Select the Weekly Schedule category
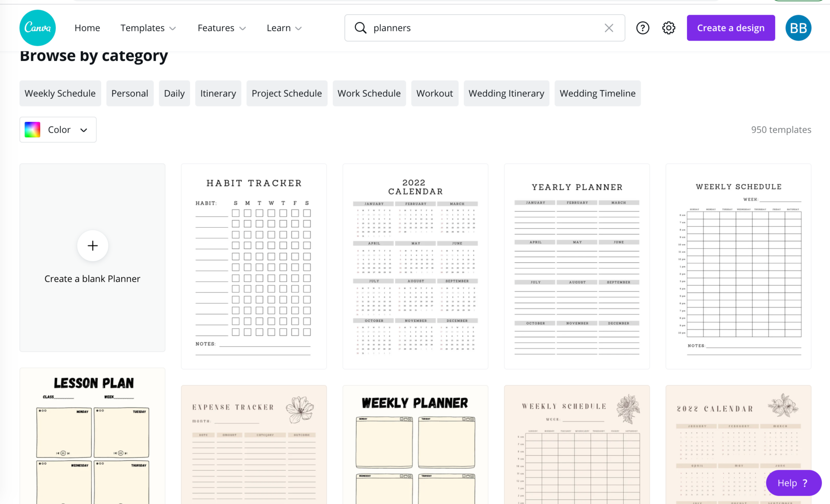Screen dimensions: 830x504 pos(60,93)
